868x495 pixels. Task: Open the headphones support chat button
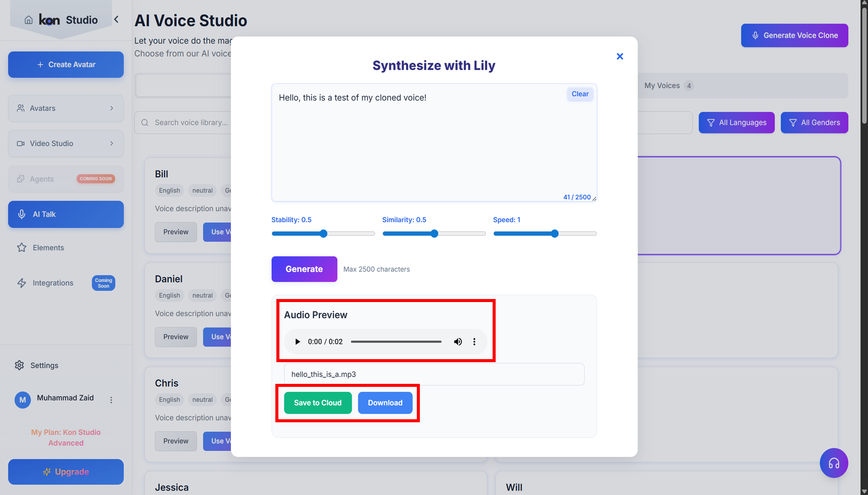tap(834, 463)
